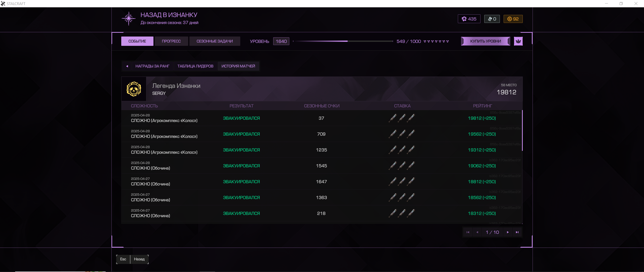Click the Назад button at the bottom

coord(139,259)
